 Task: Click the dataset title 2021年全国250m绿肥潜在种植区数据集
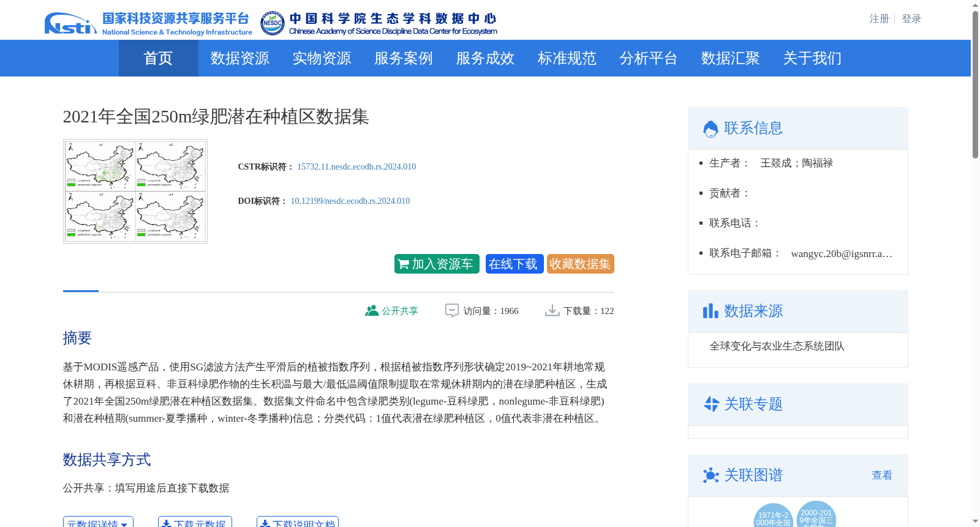click(x=216, y=116)
